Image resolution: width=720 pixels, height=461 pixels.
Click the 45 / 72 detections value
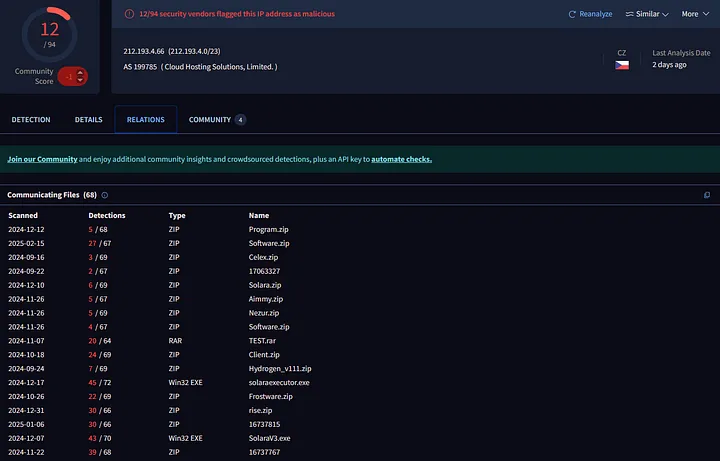[x=100, y=382]
